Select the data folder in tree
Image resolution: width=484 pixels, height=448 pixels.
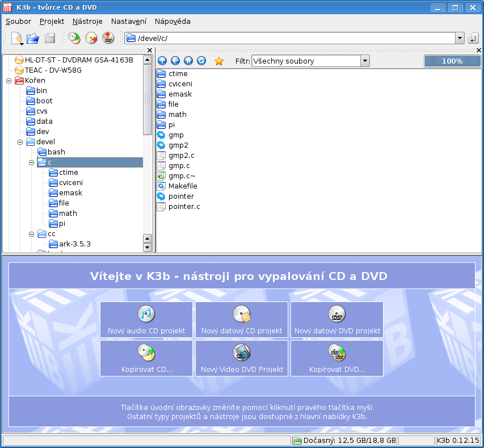40,121
